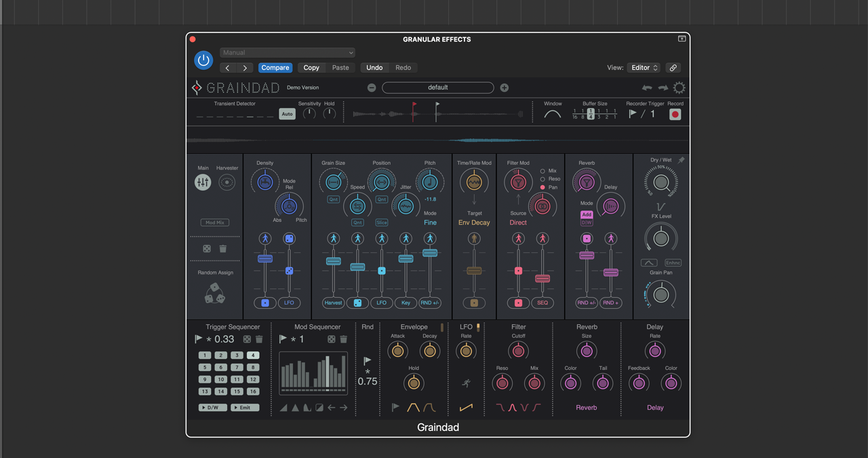Adjust the Density knob
The height and width of the screenshot is (458, 868).
coord(264,182)
